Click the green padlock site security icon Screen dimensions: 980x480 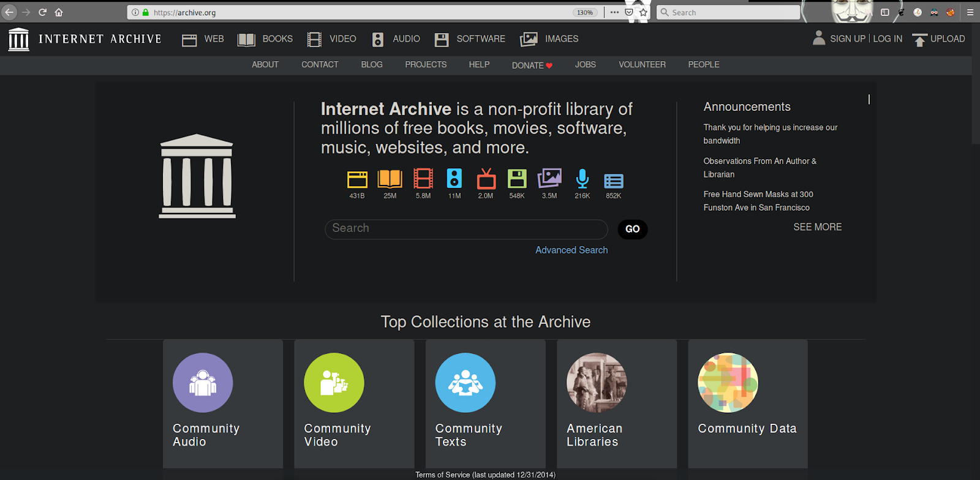146,12
